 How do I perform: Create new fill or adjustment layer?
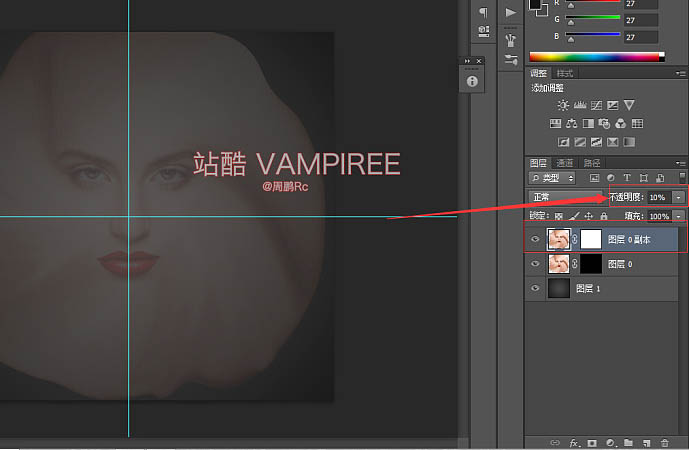click(610, 443)
